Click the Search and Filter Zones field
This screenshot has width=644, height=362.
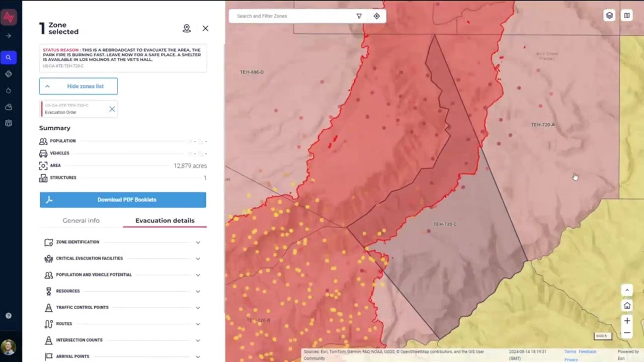pyautogui.click(x=292, y=16)
